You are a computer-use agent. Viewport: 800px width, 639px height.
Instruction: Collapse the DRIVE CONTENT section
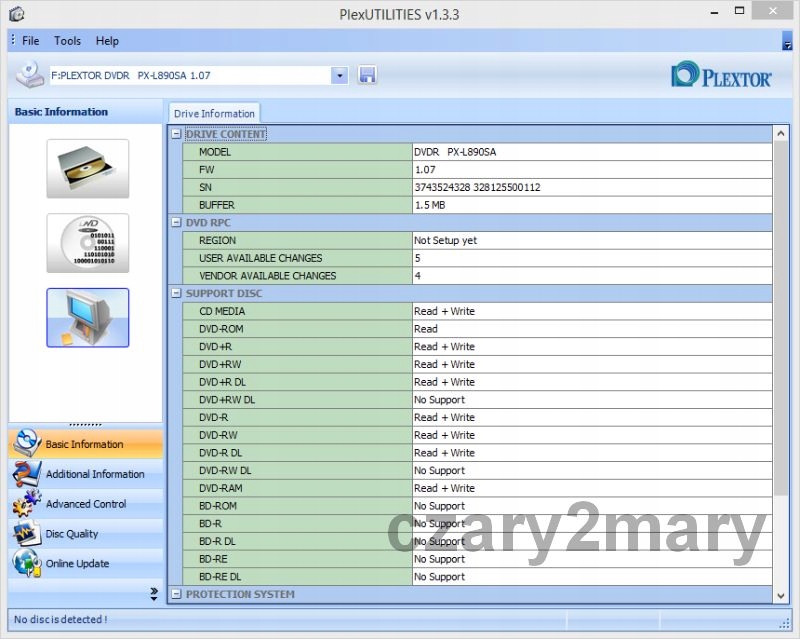pyautogui.click(x=176, y=134)
